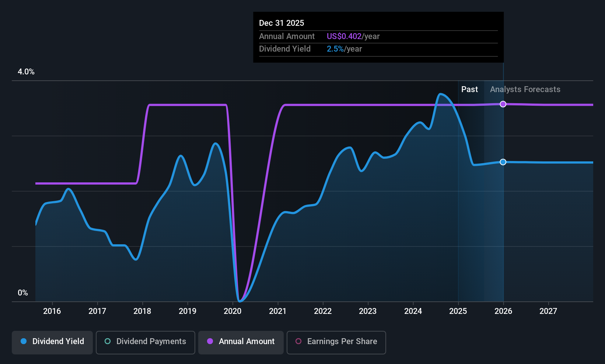Click the purple Annual Amount legend dot

click(x=210, y=342)
